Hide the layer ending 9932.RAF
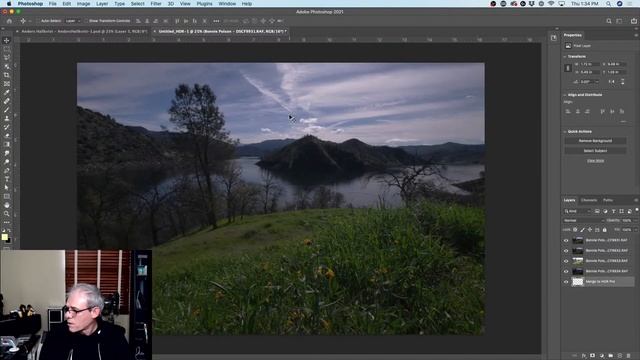Viewport: 640px width, 360px height. click(x=566, y=251)
